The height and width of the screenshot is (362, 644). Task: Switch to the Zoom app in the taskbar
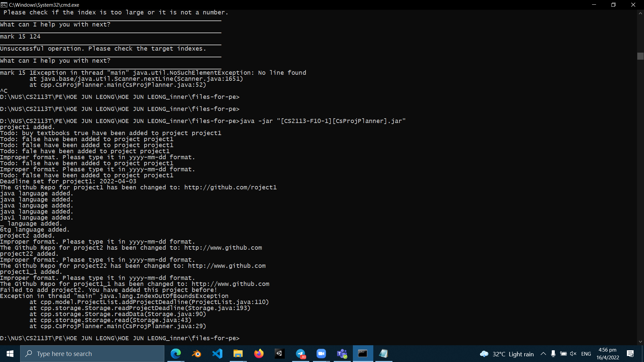point(321,354)
